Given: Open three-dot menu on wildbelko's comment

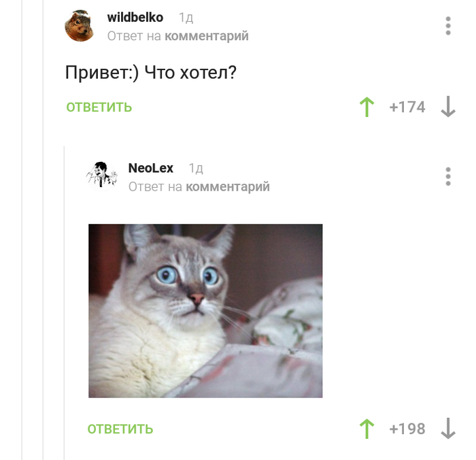Looking at the screenshot, I should [448, 26].
